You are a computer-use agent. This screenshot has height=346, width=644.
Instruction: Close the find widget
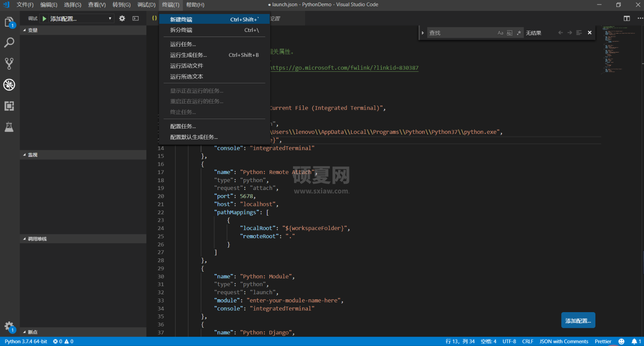(590, 33)
